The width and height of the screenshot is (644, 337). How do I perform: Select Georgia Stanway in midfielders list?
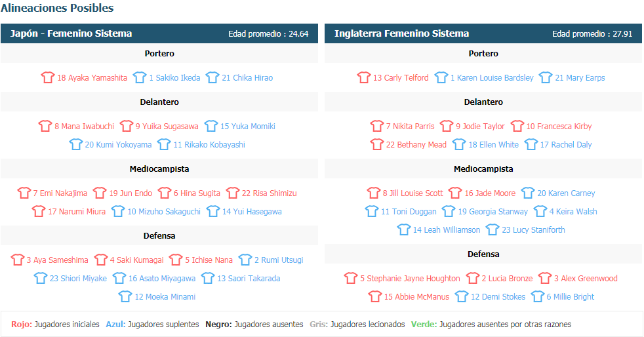coord(493,211)
